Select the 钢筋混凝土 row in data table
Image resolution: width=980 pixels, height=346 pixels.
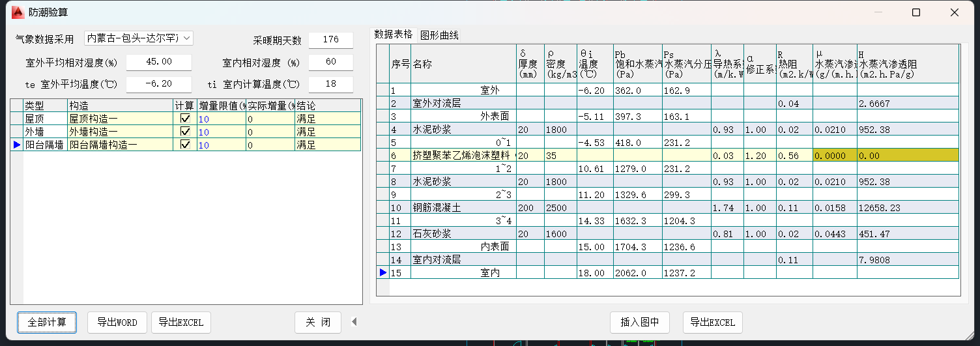463,208
